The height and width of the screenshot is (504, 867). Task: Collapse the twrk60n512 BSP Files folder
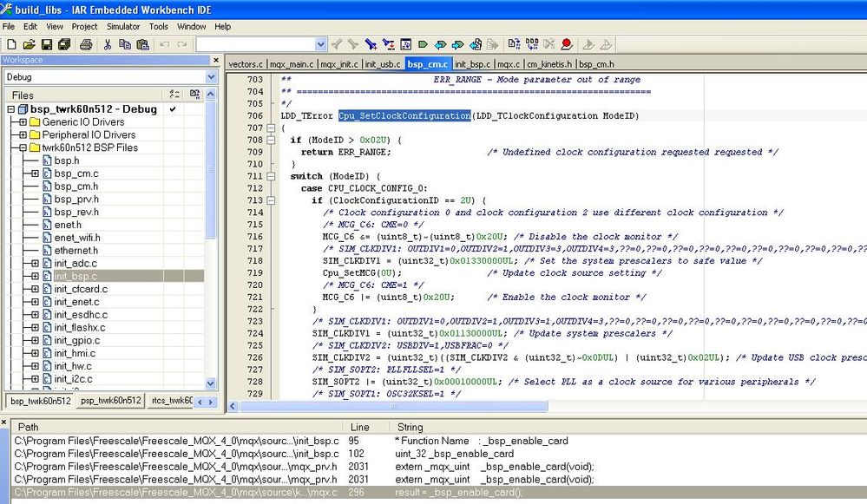point(23,147)
